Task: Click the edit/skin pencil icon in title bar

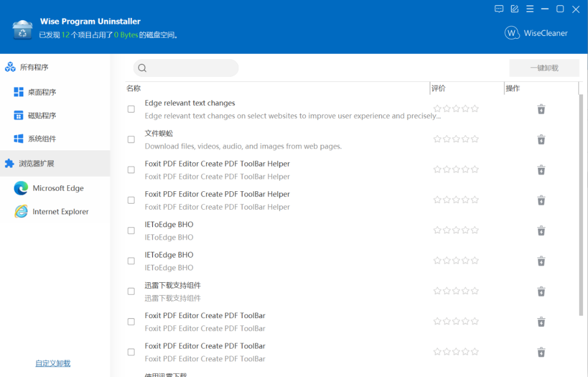Action: 514,9
